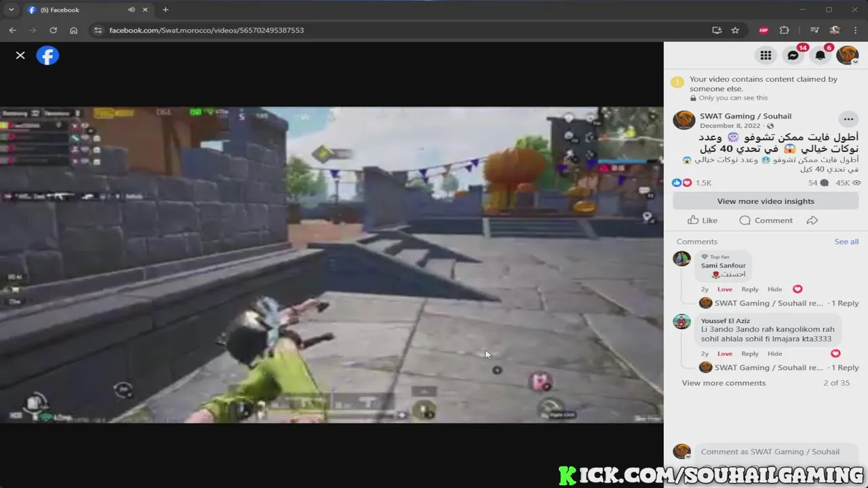The width and height of the screenshot is (868, 488).
Task: Open SWAT Gaming / Souhail page avatar
Action: pos(684,120)
